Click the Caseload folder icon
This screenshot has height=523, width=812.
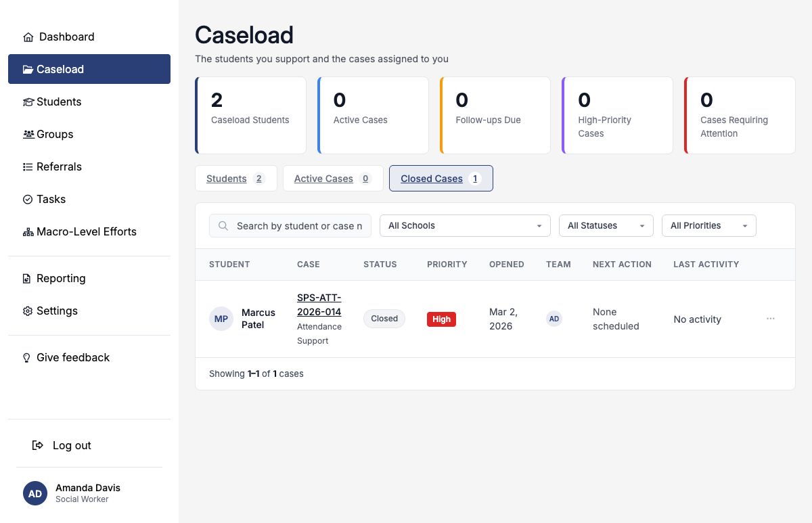click(x=28, y=70)
